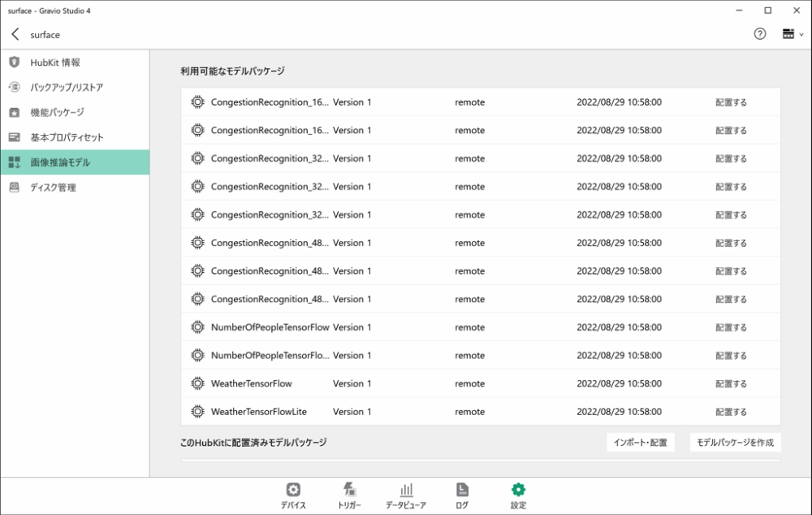812x515 pixels.
Task: Click the インポート・配置 button
Action: pyautogui.click(x=641, y=443)
